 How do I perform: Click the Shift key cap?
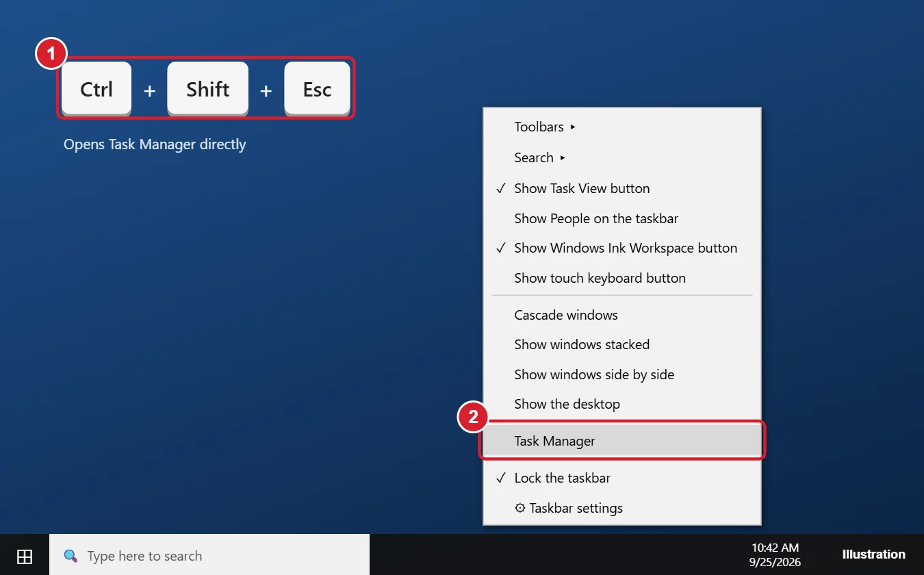tap(208, 89)
